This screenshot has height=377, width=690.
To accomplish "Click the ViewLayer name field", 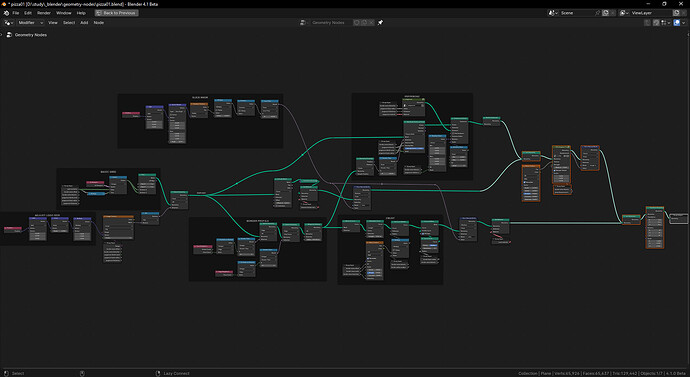I will coord(651,13).
